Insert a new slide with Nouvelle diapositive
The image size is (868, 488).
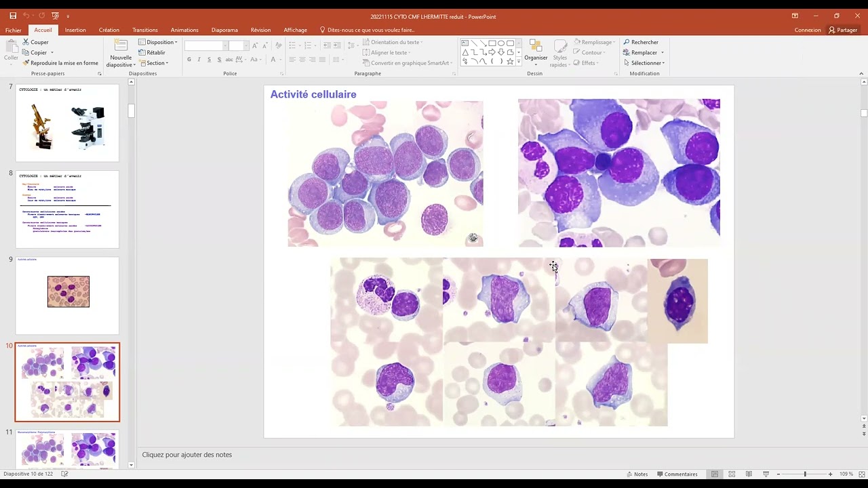click(121, 54)
